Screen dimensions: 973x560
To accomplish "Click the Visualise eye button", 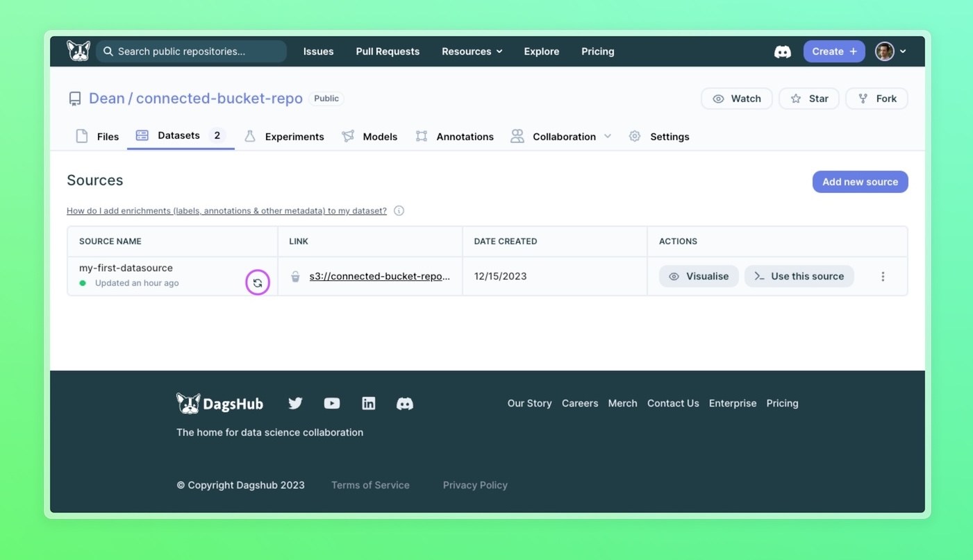I will coord(699,276).
